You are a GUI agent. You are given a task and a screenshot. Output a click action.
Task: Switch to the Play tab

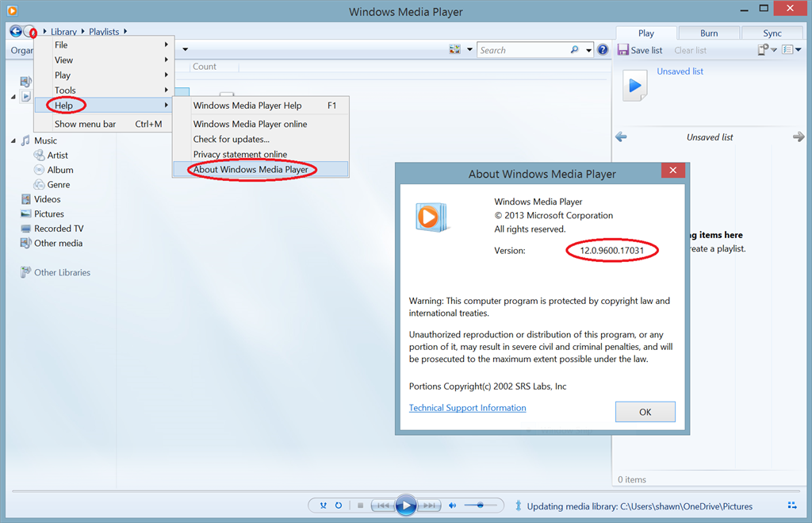click(646, 33)
